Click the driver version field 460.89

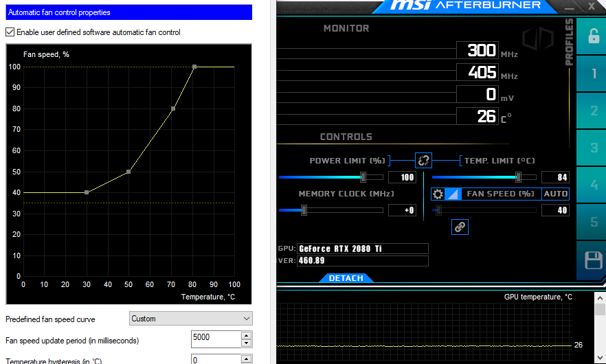[x=363, y=261]
